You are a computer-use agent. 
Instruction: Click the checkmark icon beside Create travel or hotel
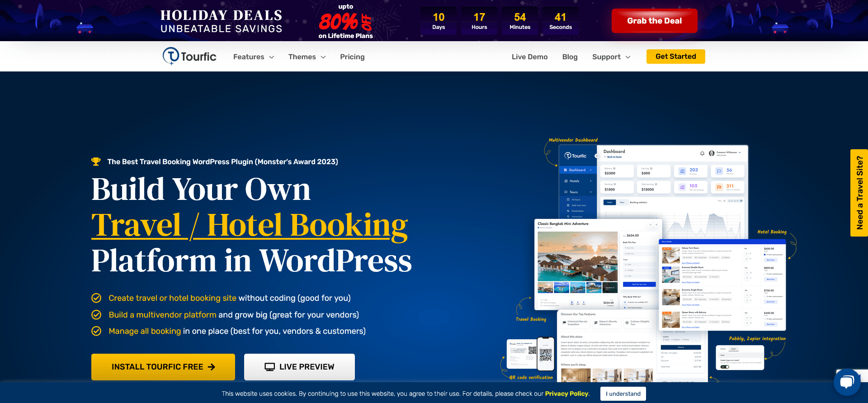(x=96, y=298)
